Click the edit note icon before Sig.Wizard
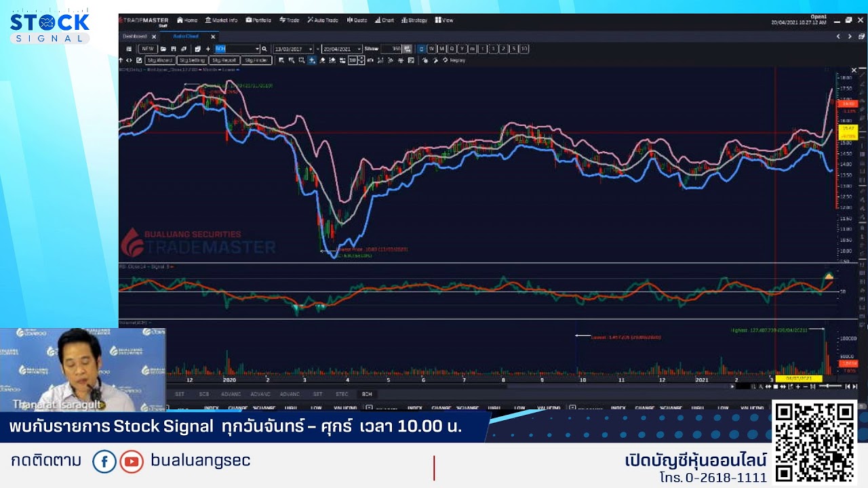This screenshot has height=488, width=868. click(138, 60)
